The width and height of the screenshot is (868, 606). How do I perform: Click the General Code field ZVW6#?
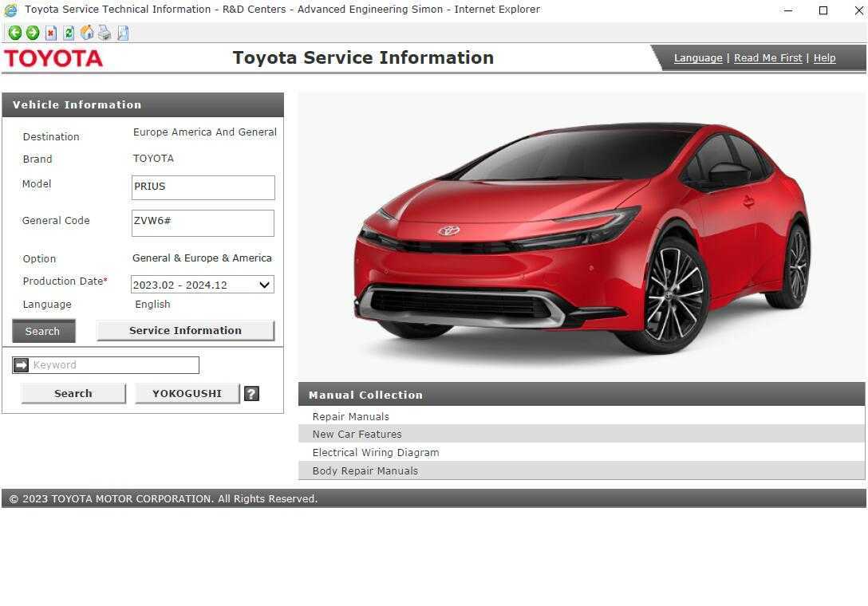click(x=203, y=223)
